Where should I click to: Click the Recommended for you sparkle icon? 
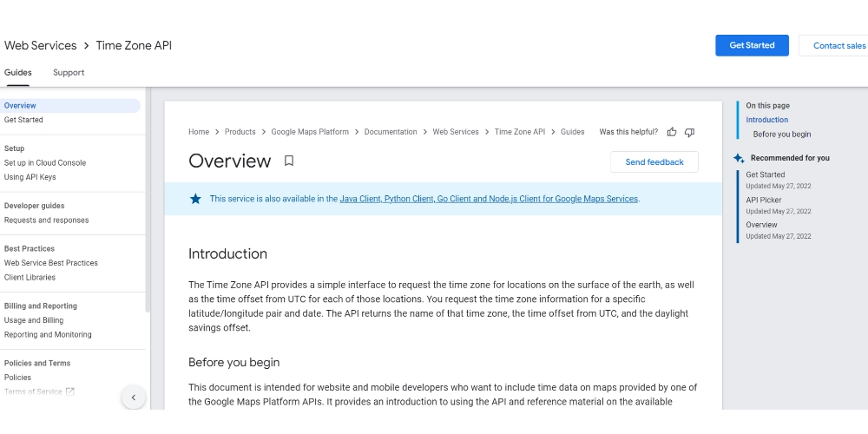pyautogui.click(x=739, y=158)
